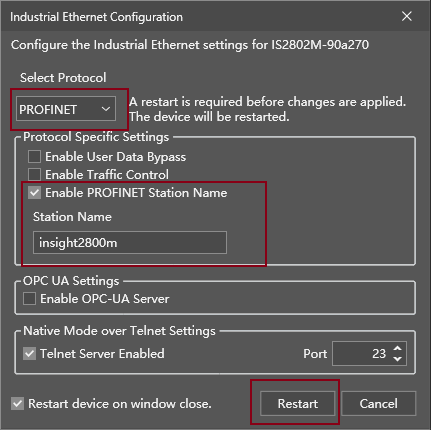Screen dimensions: 431x430
Task: Uncheck Enable PROFINET Station Name
Action: [34, 193]
